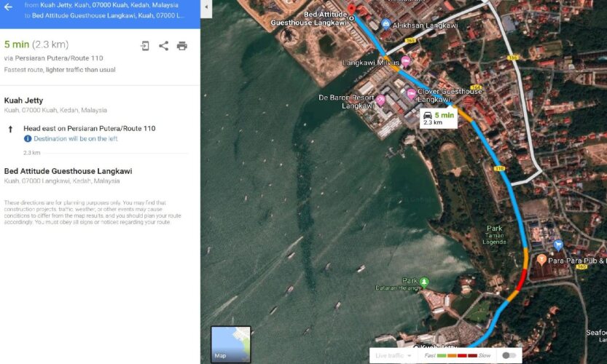Screen dimensions: 607x364
Task: Share the route via share icon
Action: (x=163, y=46)
